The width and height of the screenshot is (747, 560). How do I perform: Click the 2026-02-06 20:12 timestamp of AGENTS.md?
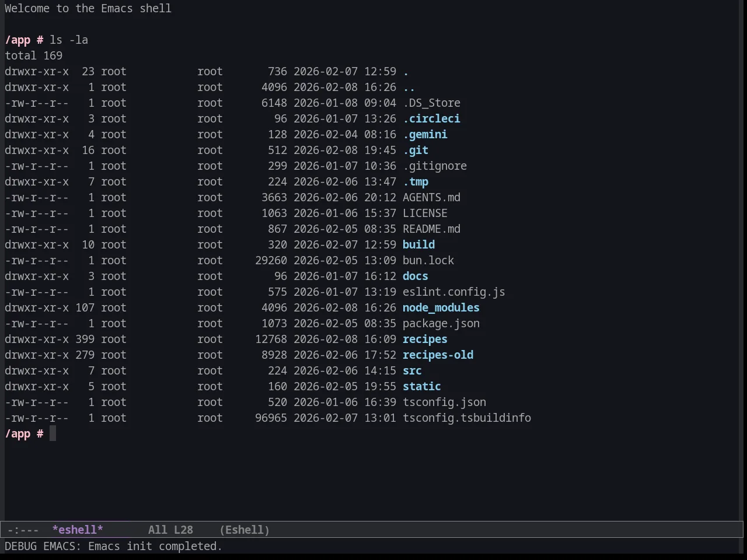pyautogui.click(x=345, y=197)
